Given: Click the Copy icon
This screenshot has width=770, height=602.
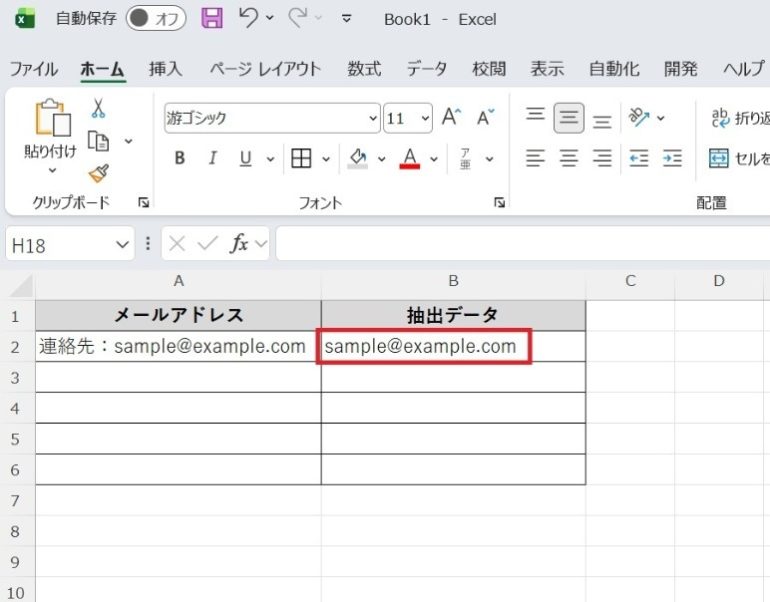Looking at the screenshot, I should point(98,141).
